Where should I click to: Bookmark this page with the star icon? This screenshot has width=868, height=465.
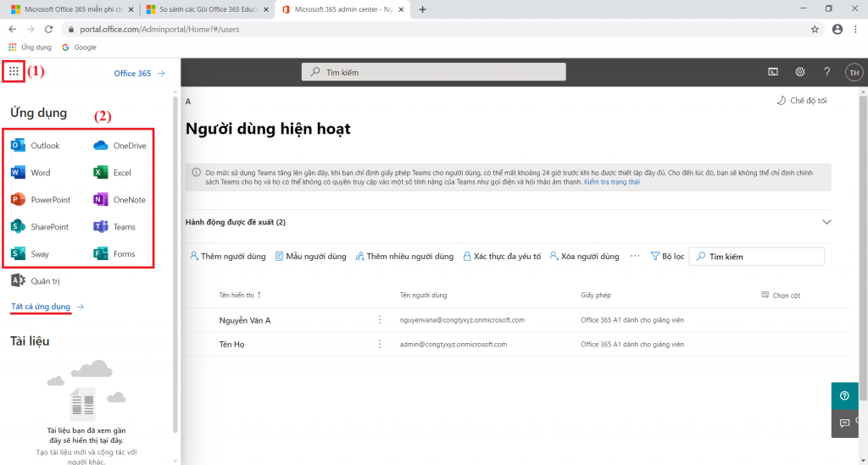pos(815,30)
